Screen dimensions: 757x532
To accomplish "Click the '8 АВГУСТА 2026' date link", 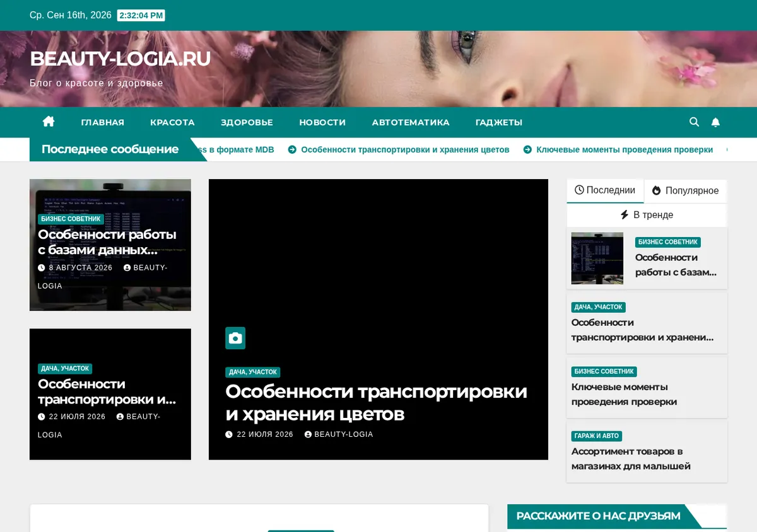I will click(x=80, y=268).
